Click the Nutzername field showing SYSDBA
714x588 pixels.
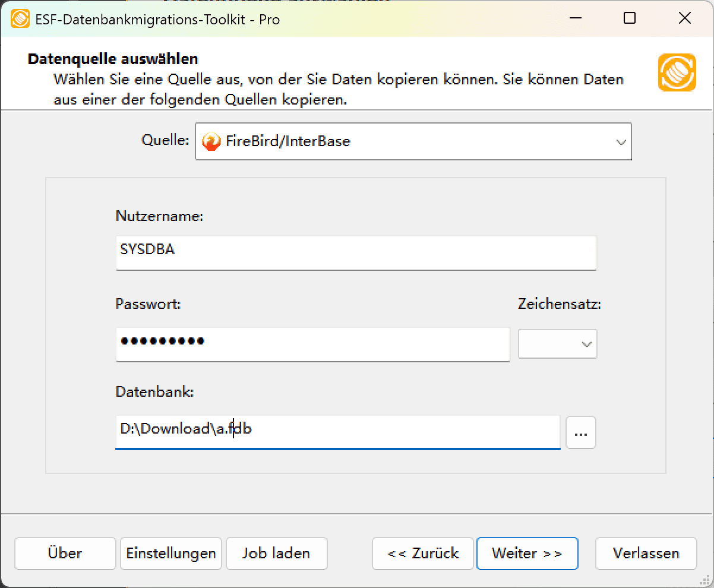pos(355,252)
